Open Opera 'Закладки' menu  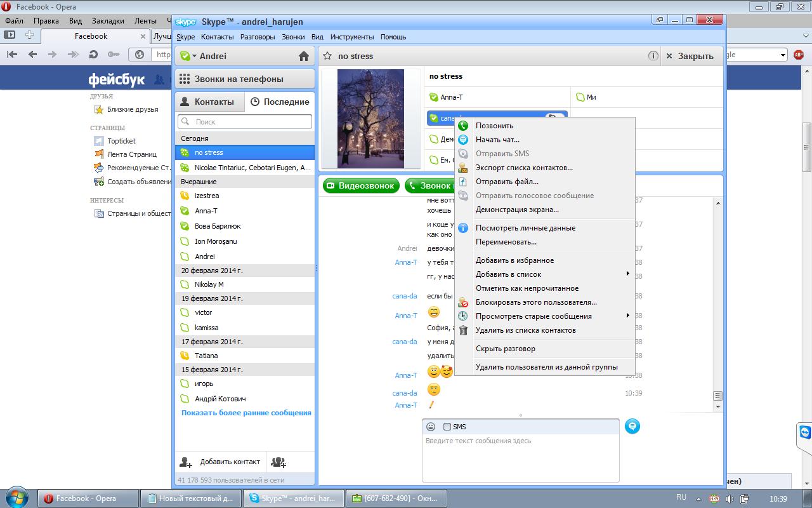point(108,21)
